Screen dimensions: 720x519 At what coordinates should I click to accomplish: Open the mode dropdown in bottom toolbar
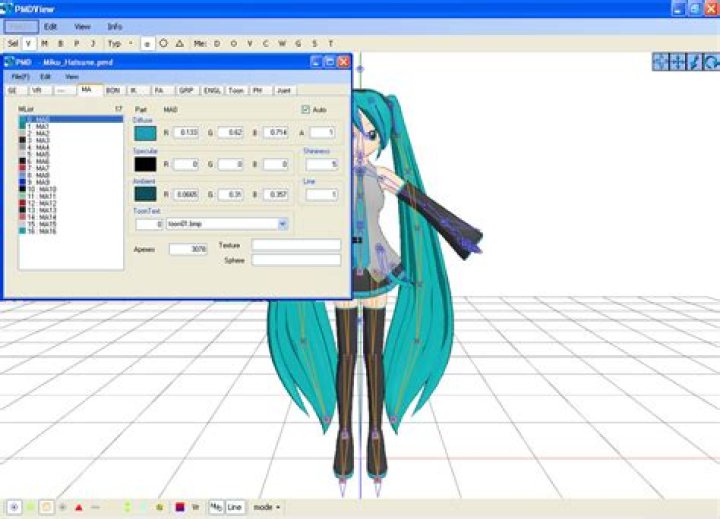[x=267, y=507]
